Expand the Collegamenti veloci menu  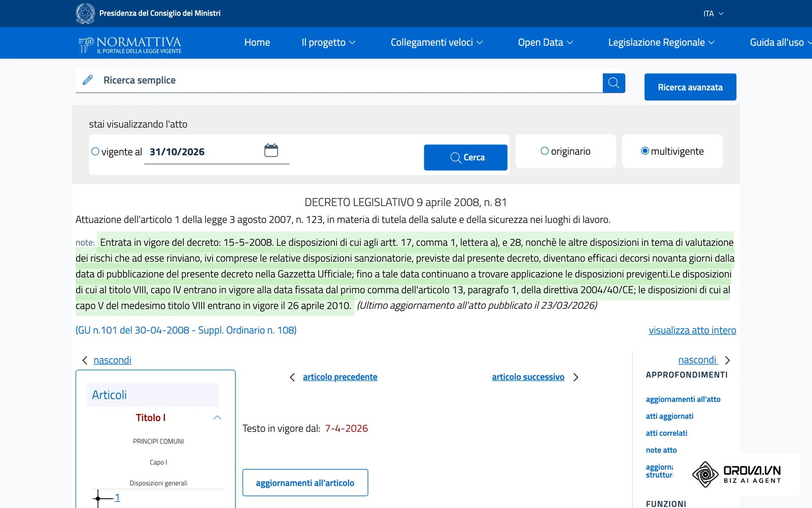click(x=436, y=43)
